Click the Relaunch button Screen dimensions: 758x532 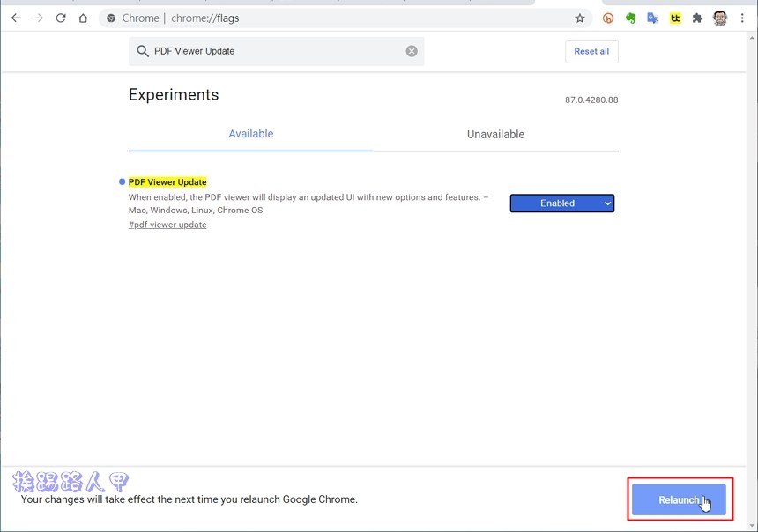(x=679, y=499)
